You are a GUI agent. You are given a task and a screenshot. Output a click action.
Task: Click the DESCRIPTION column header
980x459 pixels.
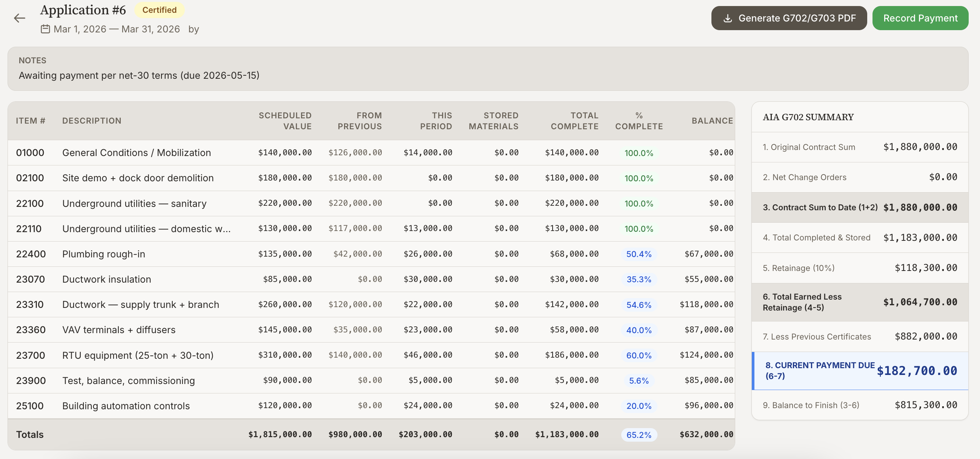pyautogui.click(x=92, y=121)
